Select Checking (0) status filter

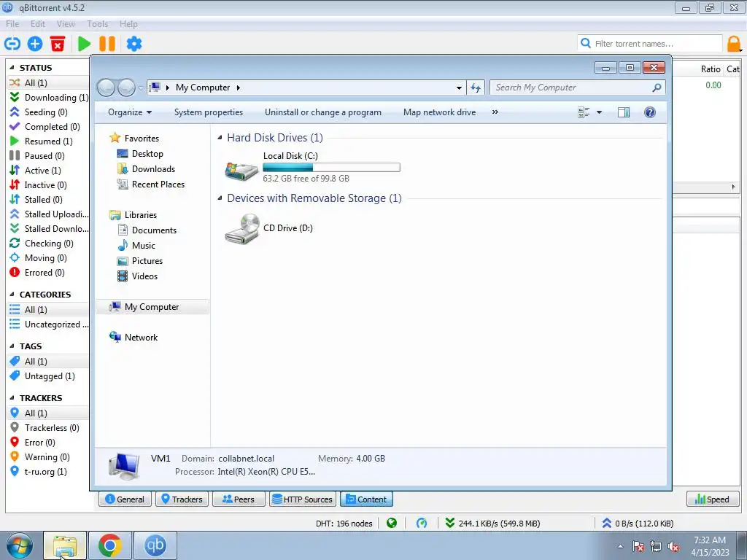click(49, 244)
